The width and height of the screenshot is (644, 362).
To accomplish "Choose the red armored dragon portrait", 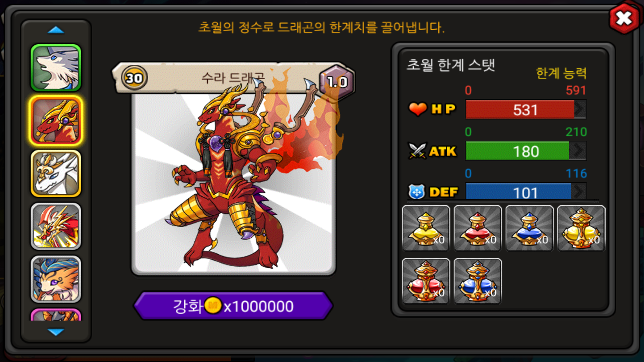I will pyautogui.click(x=56, y=121).
